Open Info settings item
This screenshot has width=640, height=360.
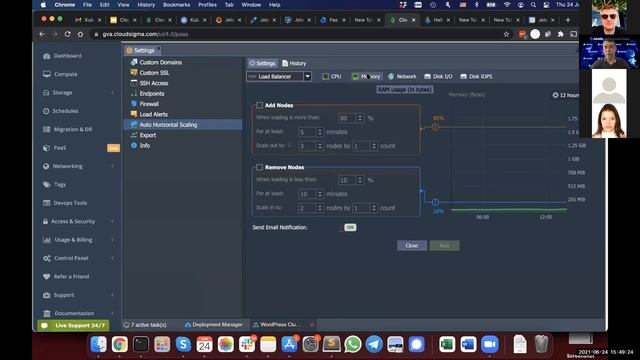click(140, 145)
